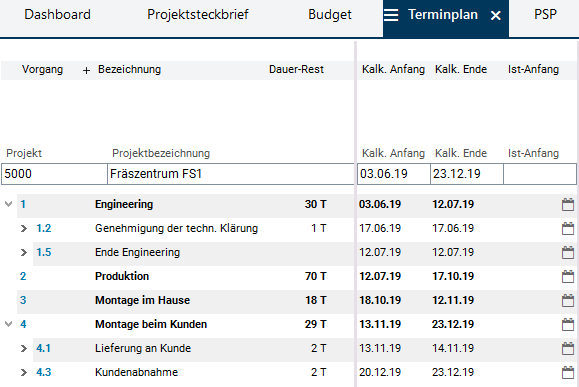Open calendar icon for Ende Engineering row

pos(568,253)
